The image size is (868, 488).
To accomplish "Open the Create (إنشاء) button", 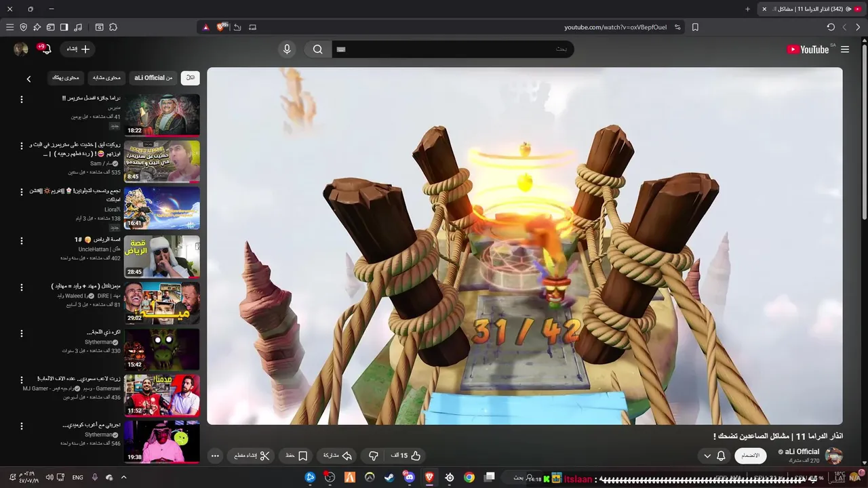I will (x=78, y=49).
